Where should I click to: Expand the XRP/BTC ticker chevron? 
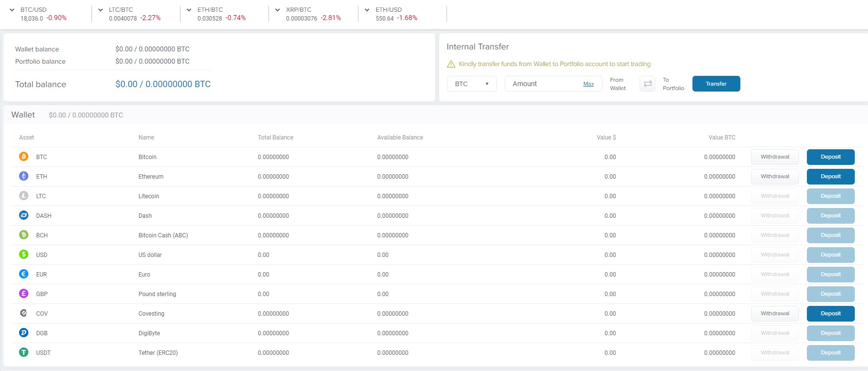click(x=278, y=10)
